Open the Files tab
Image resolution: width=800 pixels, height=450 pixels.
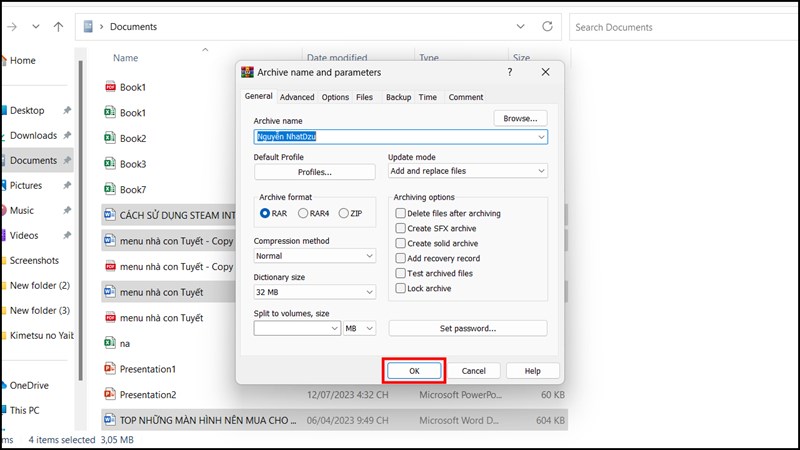coord(364,97)
